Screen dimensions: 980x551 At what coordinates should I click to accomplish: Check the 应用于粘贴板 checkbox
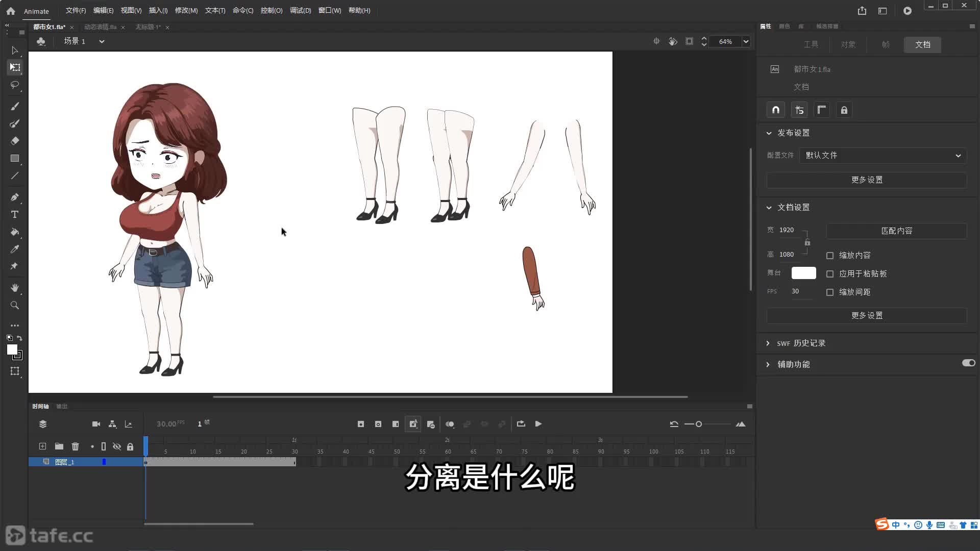pyautogui.click(x=830, y=274)
